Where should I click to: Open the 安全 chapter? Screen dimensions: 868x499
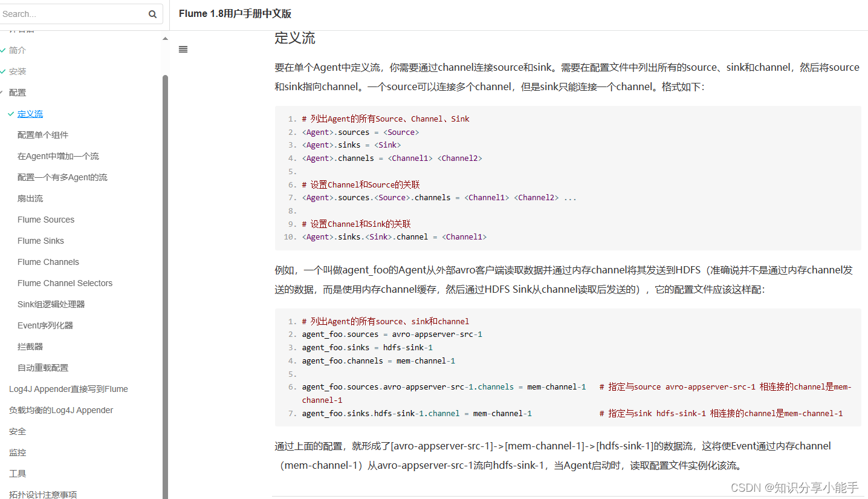coord(18,431)
